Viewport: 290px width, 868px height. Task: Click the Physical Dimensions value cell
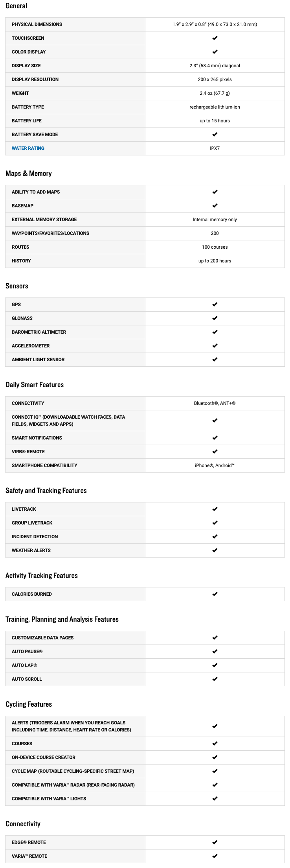pos(215,24)
